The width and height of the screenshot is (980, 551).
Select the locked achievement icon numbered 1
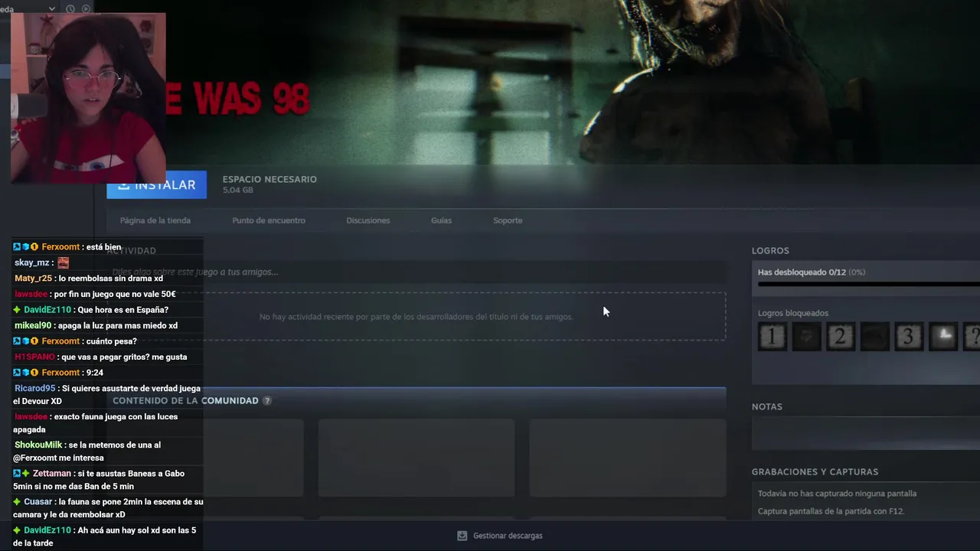(x=772, y=337)
